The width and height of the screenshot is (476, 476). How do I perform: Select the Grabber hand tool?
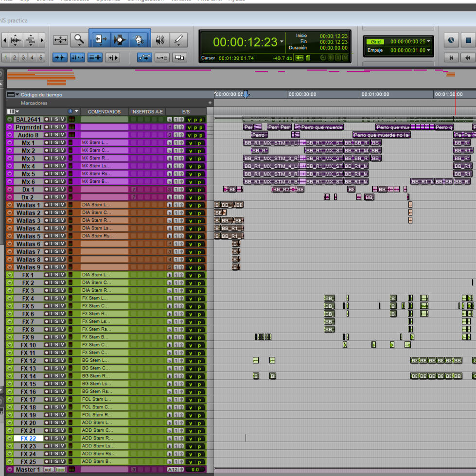pos(139,39)
